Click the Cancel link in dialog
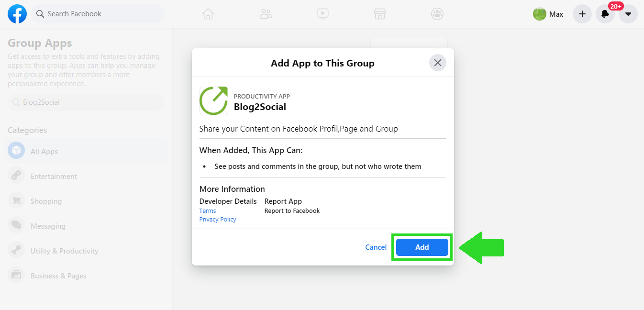The width and height of the screenshot is (644, 310). [x=376, y=247]
